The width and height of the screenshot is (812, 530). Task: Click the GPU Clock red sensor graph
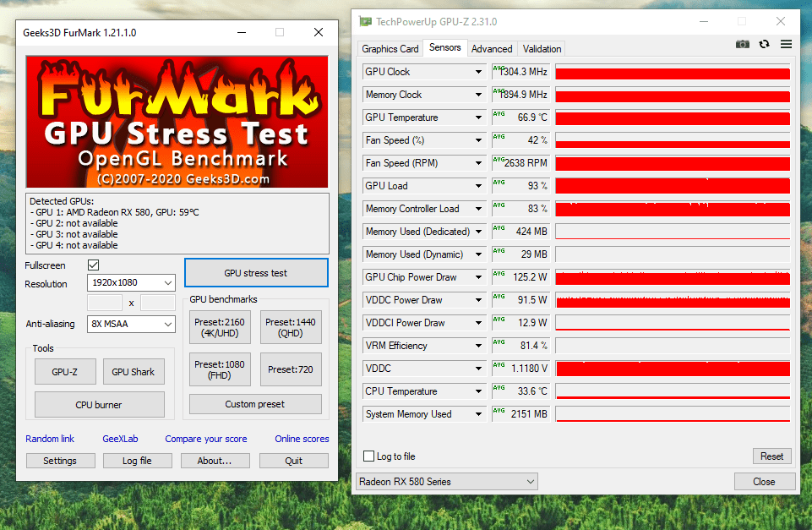point(673,72)
